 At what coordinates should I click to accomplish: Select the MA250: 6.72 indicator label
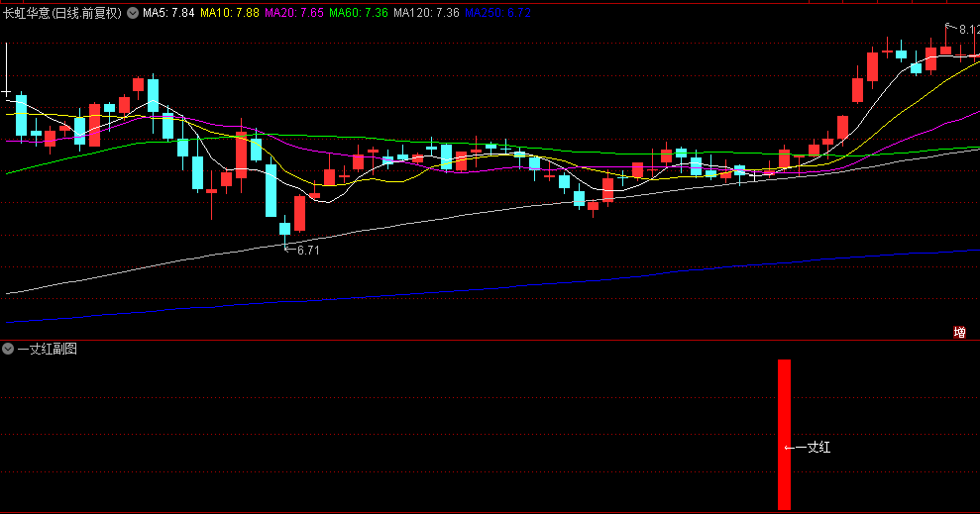[x=497, y=13]
